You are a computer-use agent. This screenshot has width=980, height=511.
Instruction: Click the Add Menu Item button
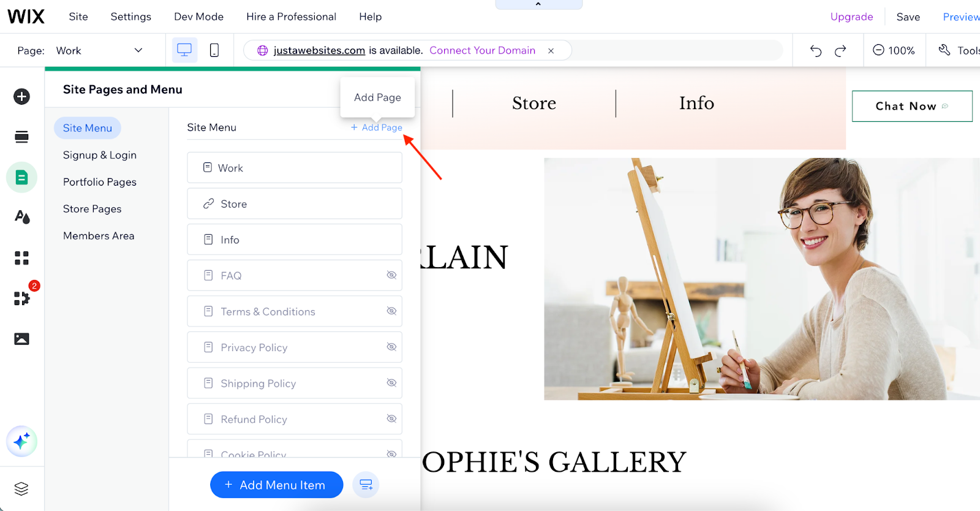(276, 485)
